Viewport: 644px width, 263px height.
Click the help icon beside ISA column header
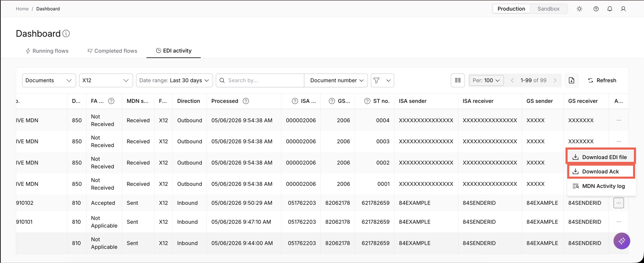295,101
